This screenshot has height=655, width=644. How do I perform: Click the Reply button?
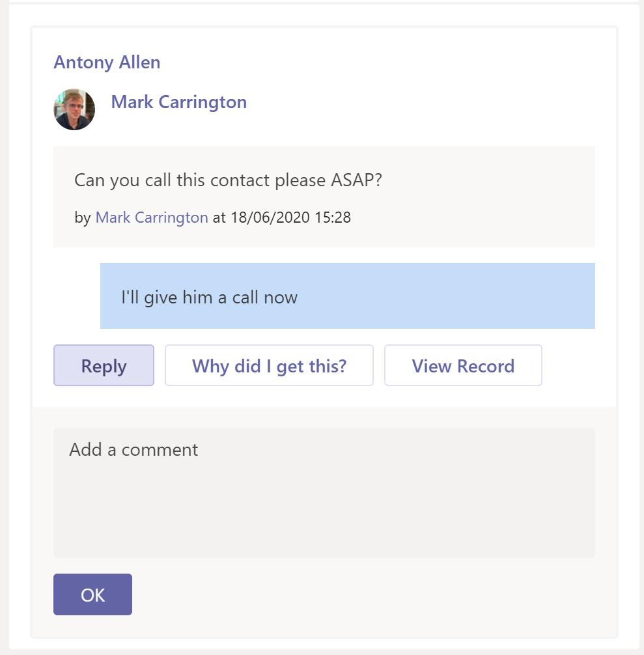104,365
